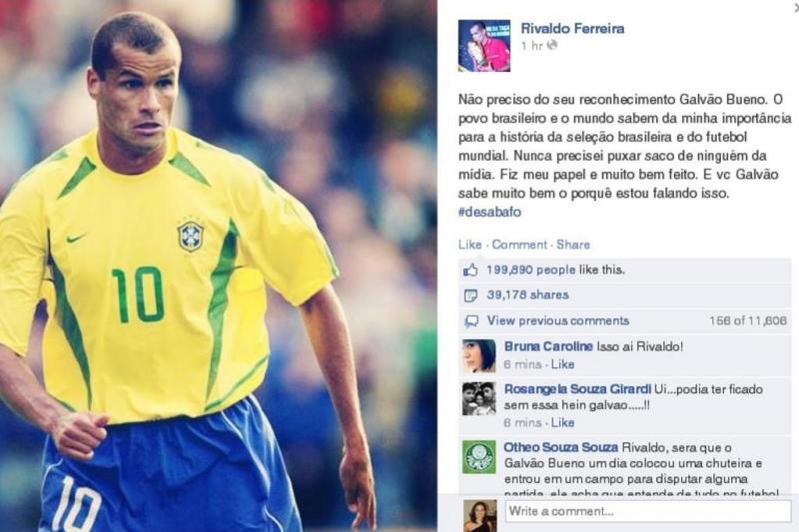The width and height of the screenshot is (799, 532).
Task: Open Bruna Caroline's avatar thumbnail
Action: (479, 356)
